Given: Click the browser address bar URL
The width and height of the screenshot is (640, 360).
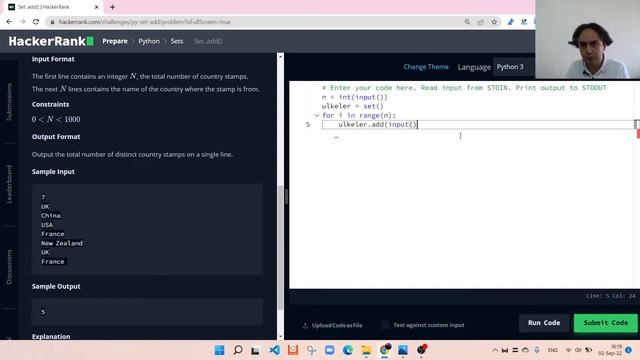Looking at the screenshot, I should tap(145, 22).
